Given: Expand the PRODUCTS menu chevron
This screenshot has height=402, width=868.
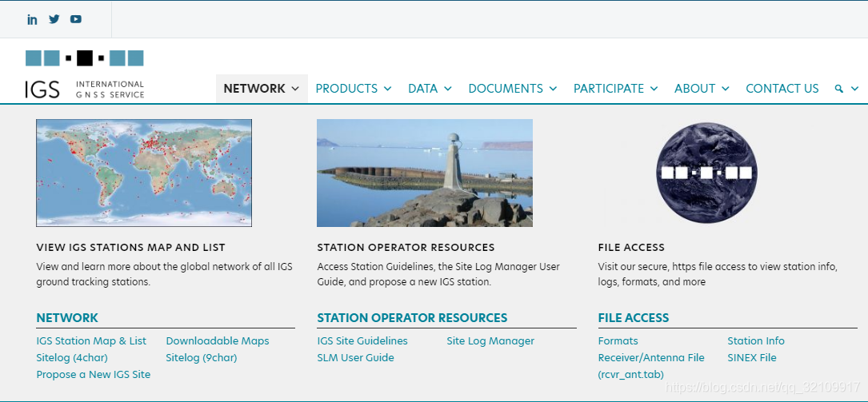Looking at the screenshot, I should [387, 89].
